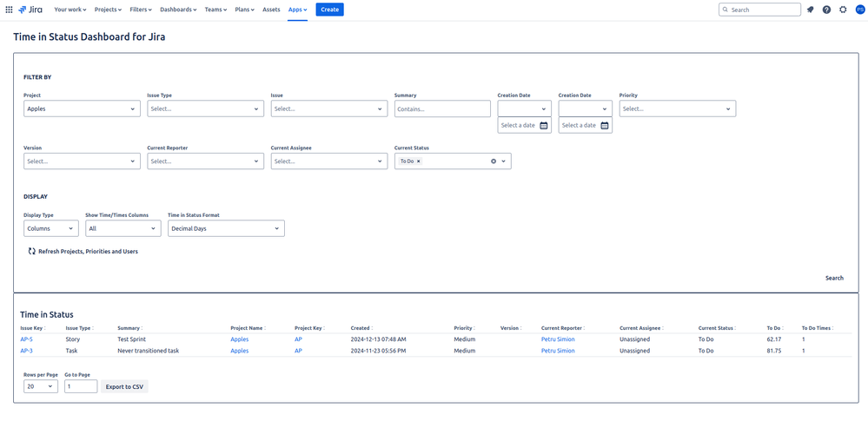Click first Select a date field
This screenshot has width=868, height=421.
(x=524, y=126)
